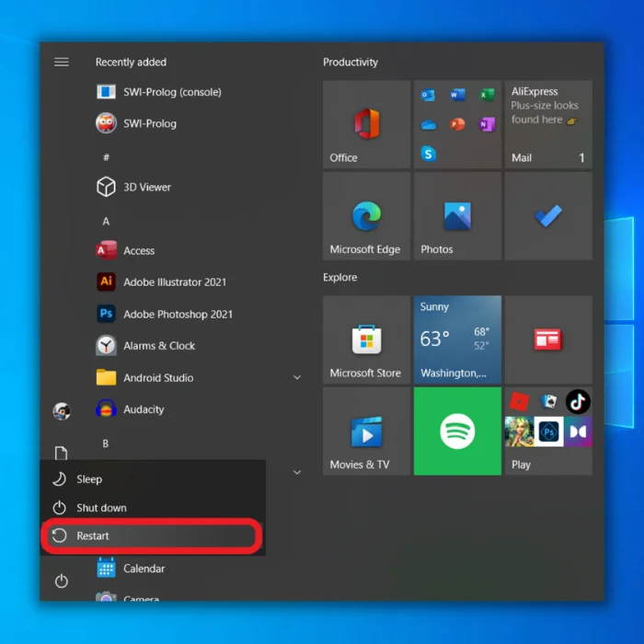The width and height of the screenshot is (644, 644).
Task: Open Adobe Photoshop 2021 from app list
Action: tap(178, 314)
